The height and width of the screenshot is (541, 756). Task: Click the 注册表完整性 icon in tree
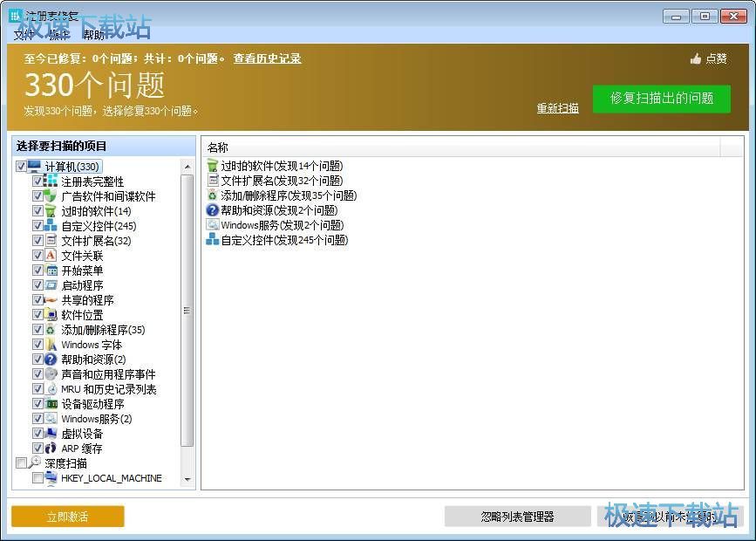[51, 181]
